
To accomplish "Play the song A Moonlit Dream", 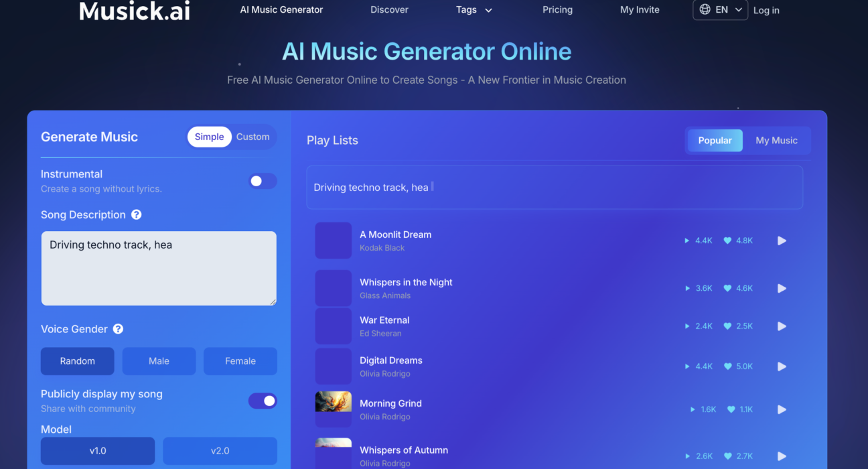I will point(782,241).
